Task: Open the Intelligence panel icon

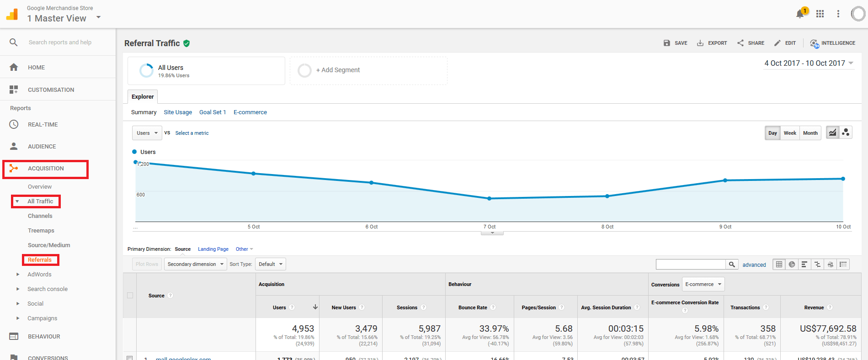Action: coord(815,43)
